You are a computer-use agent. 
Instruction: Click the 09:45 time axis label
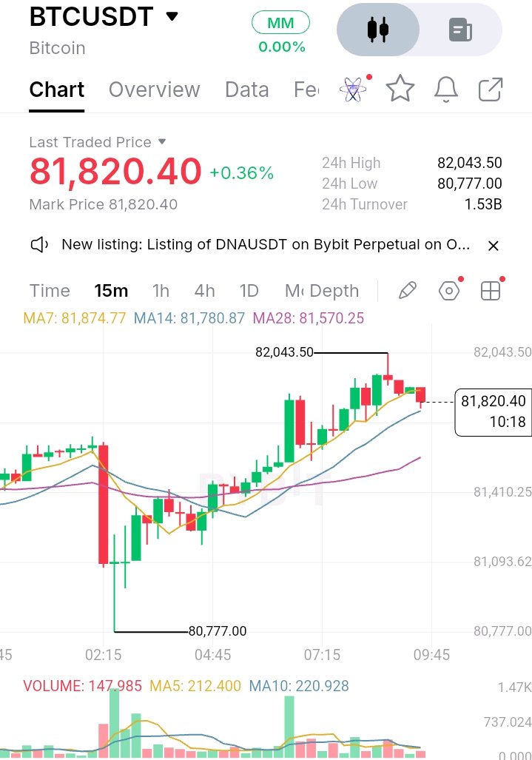[x=431, y=656]
